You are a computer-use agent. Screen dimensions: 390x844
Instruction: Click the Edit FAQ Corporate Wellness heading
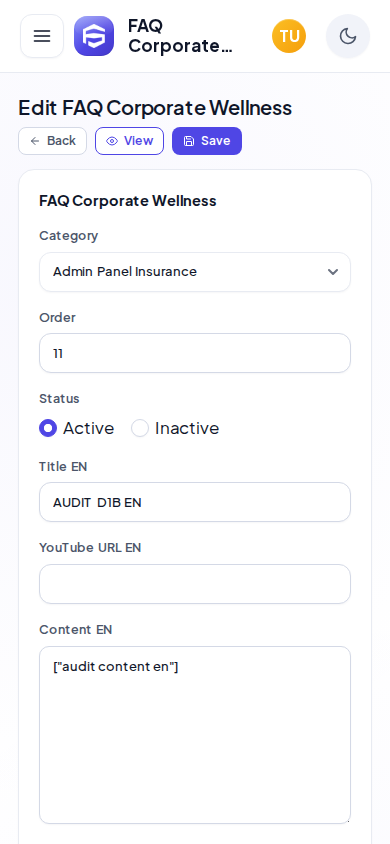(x=155, y=108)
